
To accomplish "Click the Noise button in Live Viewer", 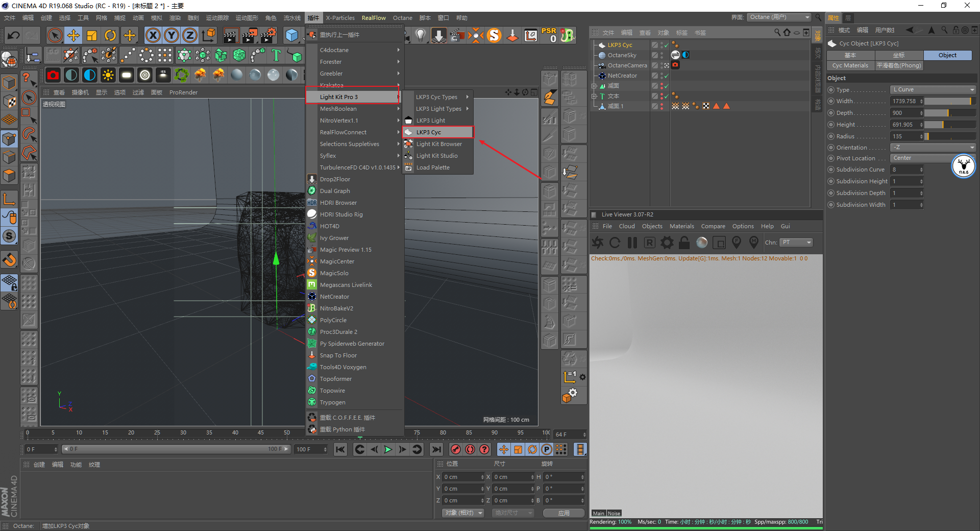I will (x=614, y=513).
